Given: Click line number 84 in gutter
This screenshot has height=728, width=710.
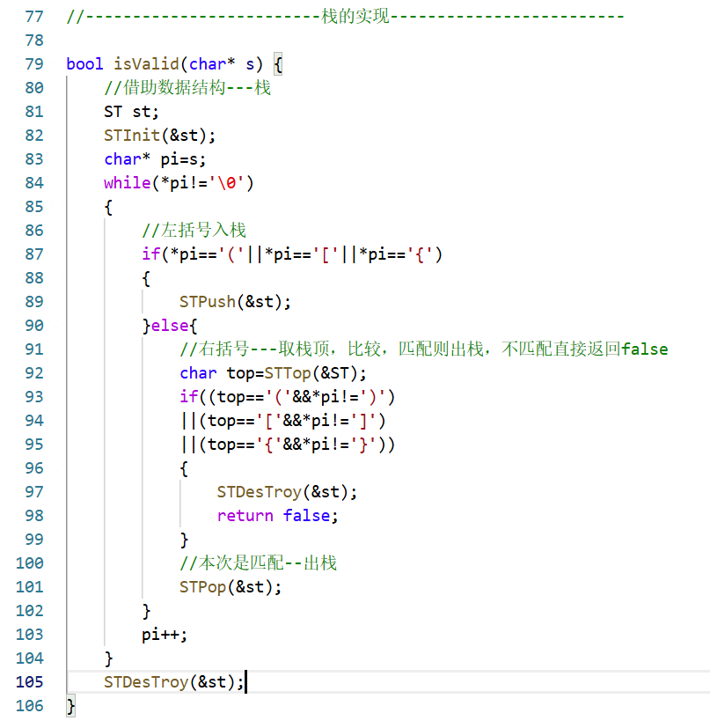Looking at the screenshot, I should point(34,182).
